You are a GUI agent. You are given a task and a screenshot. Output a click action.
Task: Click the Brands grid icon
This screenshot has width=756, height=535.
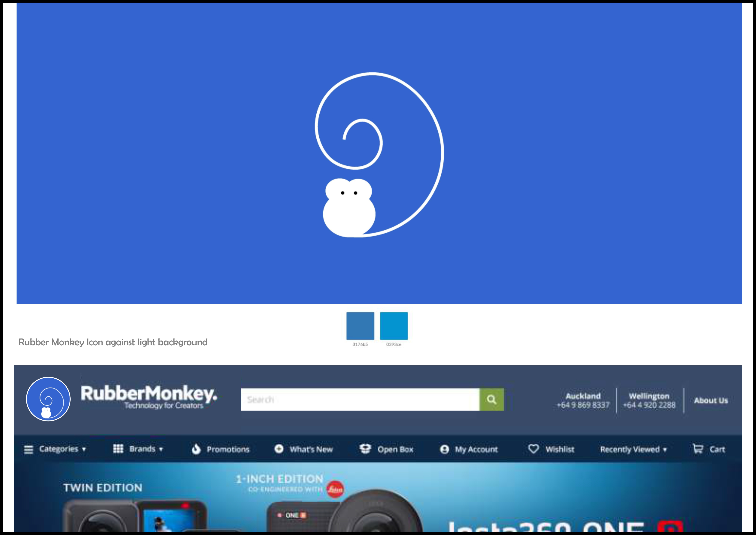[x=118, y=449]
